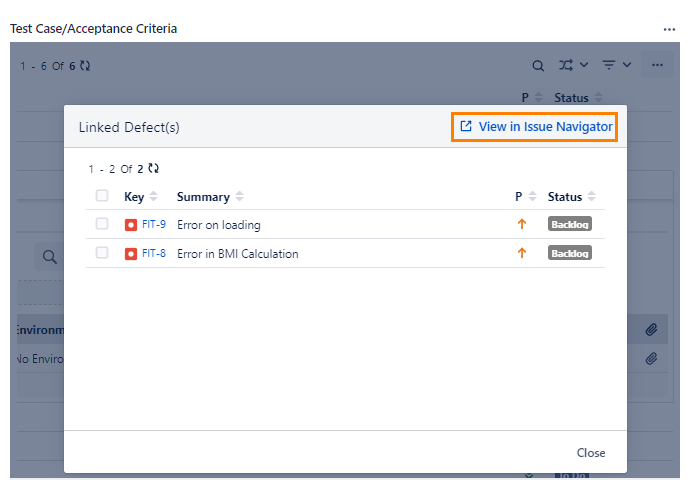Open the filter icon in the background toolbar
The width and height of the screenshot is (699, 487).
(x=609, y=65)
